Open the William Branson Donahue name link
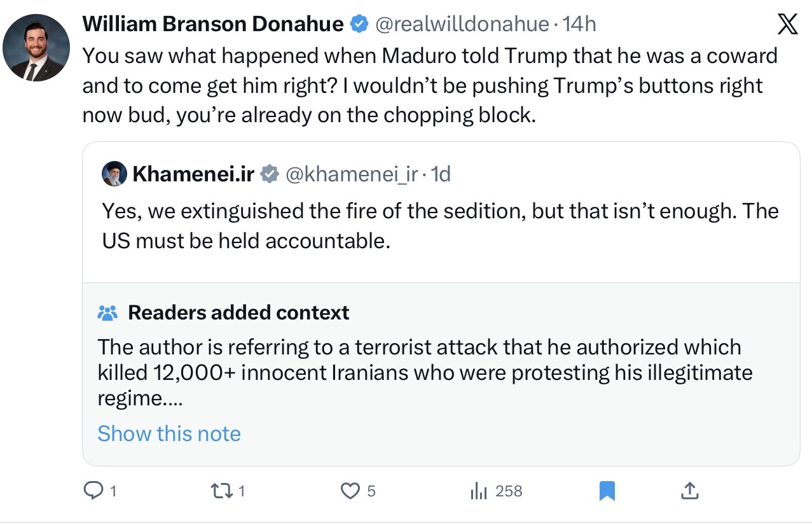Screen dimensions: 812x525 point(213,24)
